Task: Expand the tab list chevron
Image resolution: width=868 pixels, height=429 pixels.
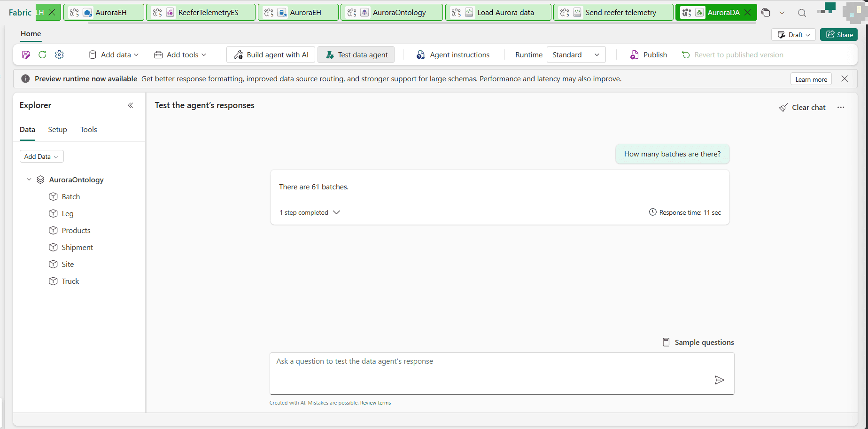Action: 782,13
